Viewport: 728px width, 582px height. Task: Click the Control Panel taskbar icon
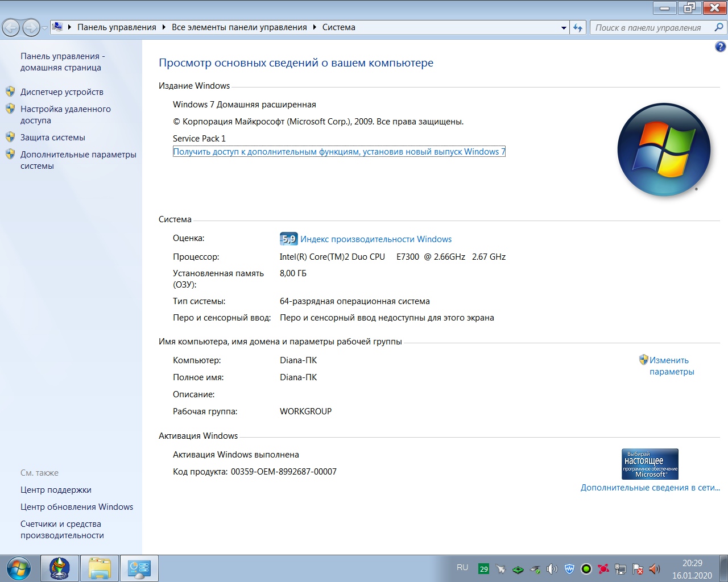click(x=139, y=568)
